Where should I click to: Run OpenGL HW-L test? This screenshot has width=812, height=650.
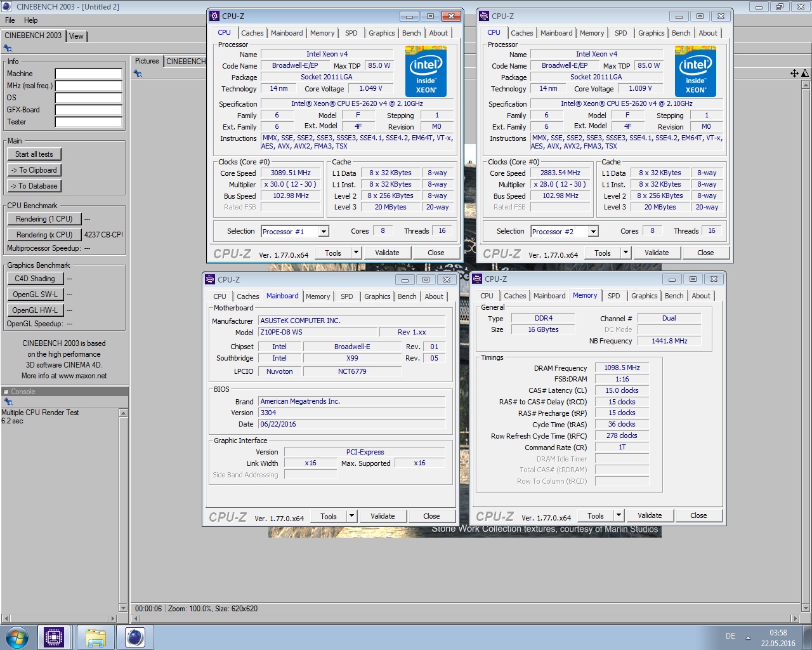[x=35, y=310]
